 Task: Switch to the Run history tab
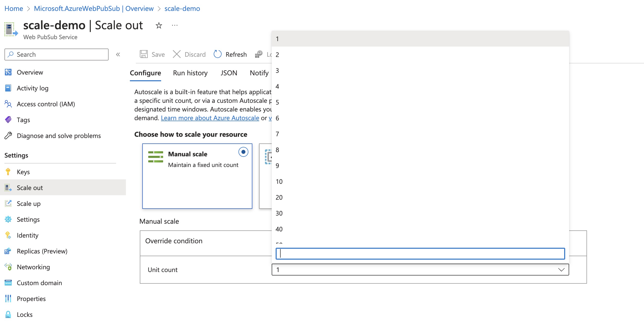pos(190,72)
